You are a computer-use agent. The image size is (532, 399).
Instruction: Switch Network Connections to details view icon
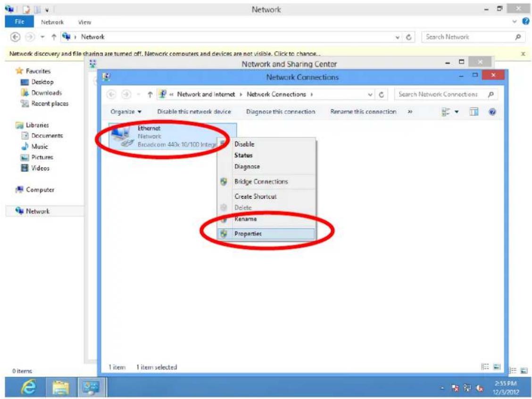point(485,366)
